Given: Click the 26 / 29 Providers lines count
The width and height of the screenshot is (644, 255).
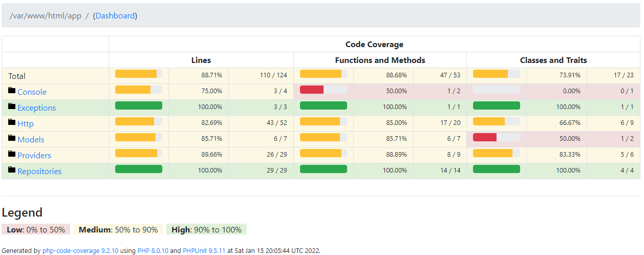Looking at the screenshot, I should click(277, 155).
